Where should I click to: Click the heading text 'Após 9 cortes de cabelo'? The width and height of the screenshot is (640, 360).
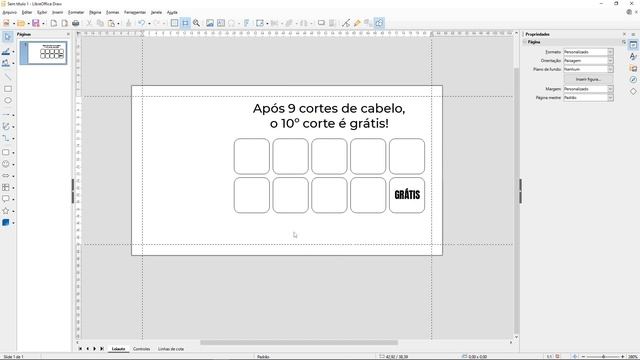pyautogui.click(x=329, y=109)
